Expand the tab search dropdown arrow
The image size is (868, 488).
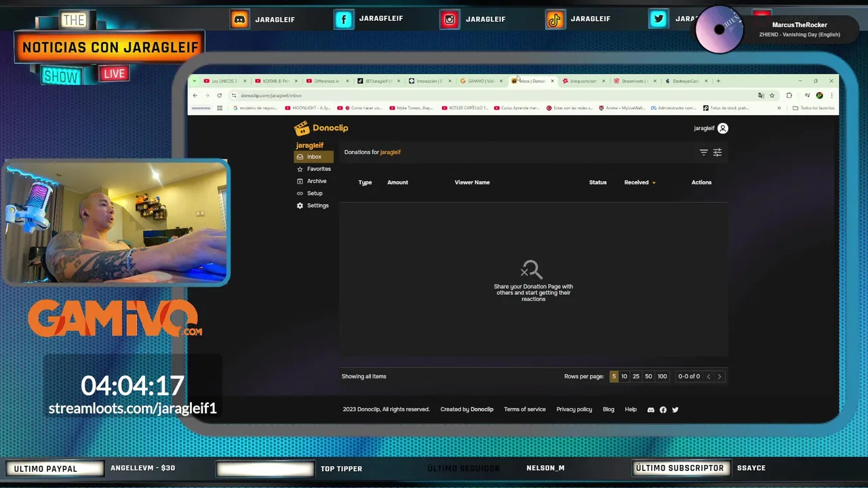pos(195,81)
